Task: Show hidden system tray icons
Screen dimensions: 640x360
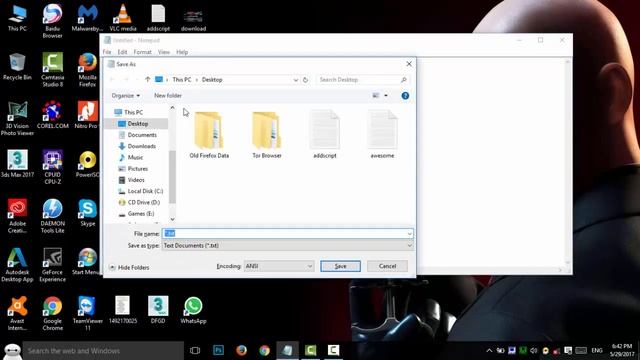Action: point(489,350)
